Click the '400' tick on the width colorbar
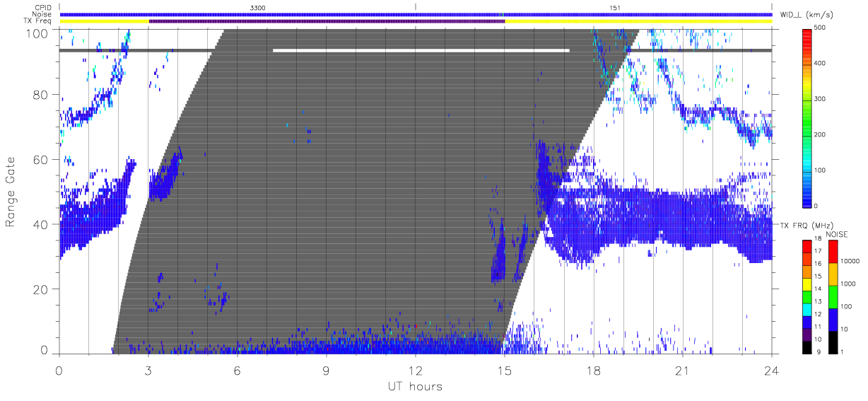This screenshot has width=868, height=401. click(x=821, y=64)
